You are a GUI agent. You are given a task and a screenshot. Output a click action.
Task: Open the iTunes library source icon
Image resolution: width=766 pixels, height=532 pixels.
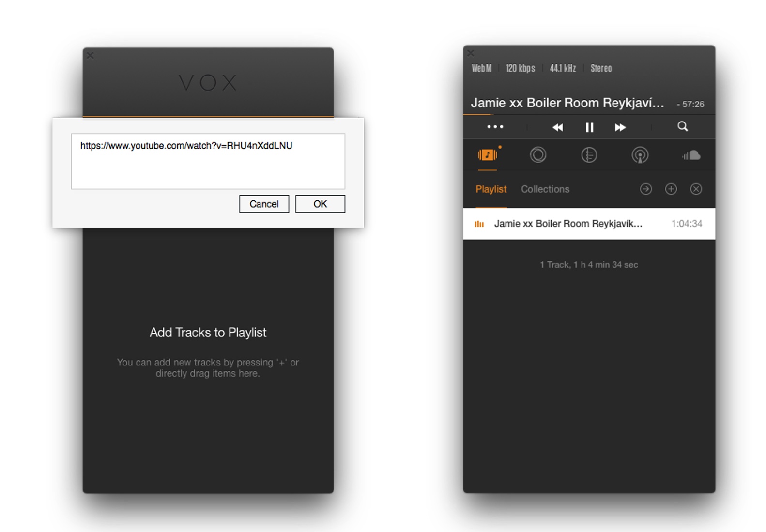click(x=538, y=155)
